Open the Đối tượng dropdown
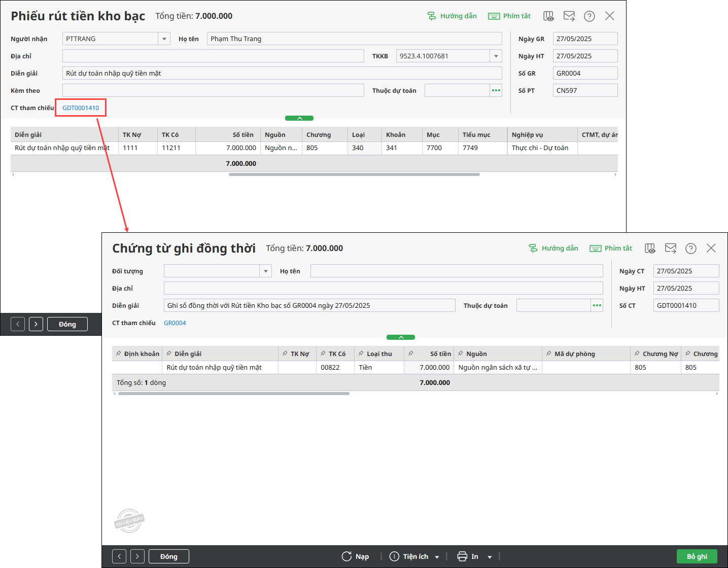Screen dimensions: 728x568 coord(265,271)
